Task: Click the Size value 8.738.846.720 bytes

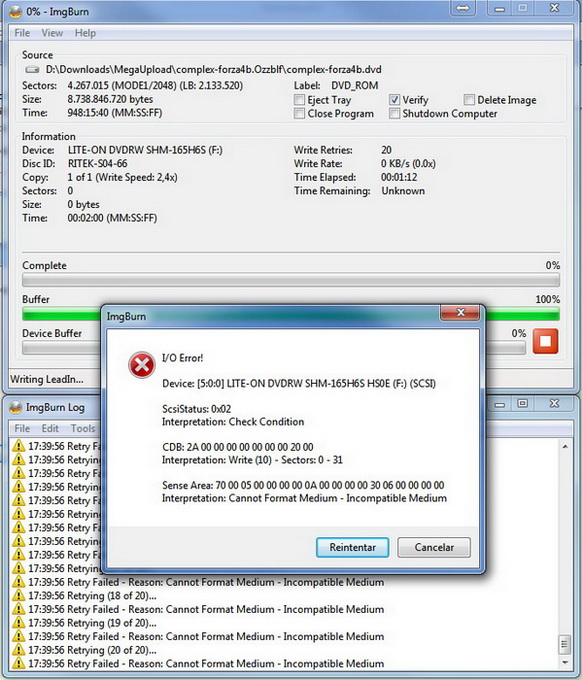Action: (110, 99)
